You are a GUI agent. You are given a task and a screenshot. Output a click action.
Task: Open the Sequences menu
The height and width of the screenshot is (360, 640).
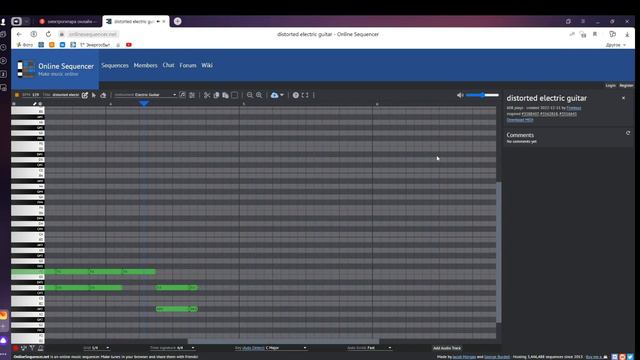tap(115, 65)
